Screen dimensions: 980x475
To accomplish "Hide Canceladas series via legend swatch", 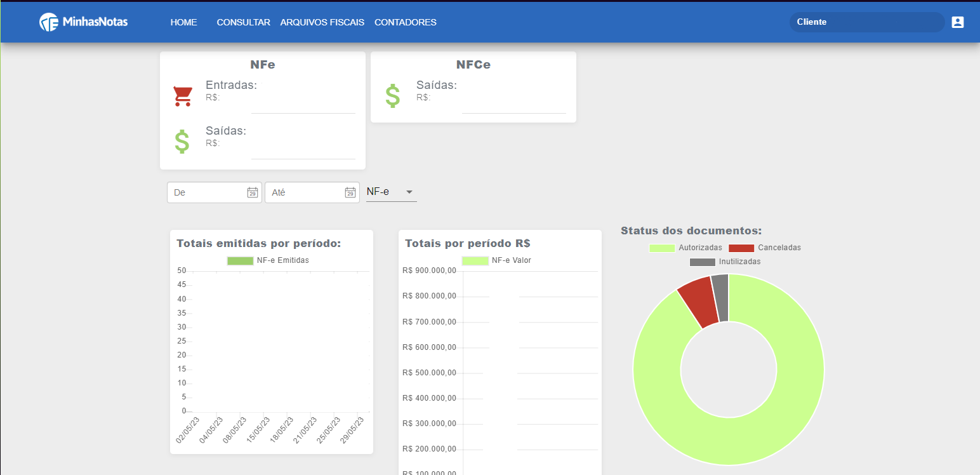I will (x=741, y=248).
